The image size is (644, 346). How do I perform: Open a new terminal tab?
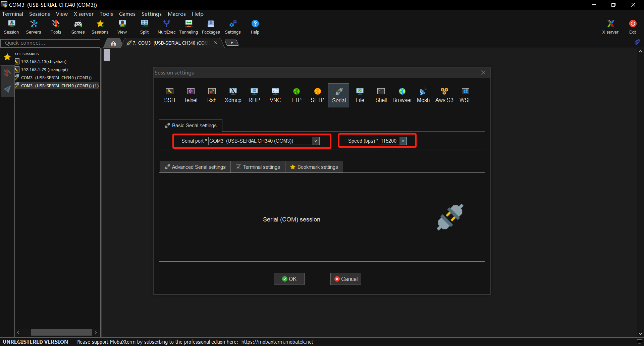[231, 43]
